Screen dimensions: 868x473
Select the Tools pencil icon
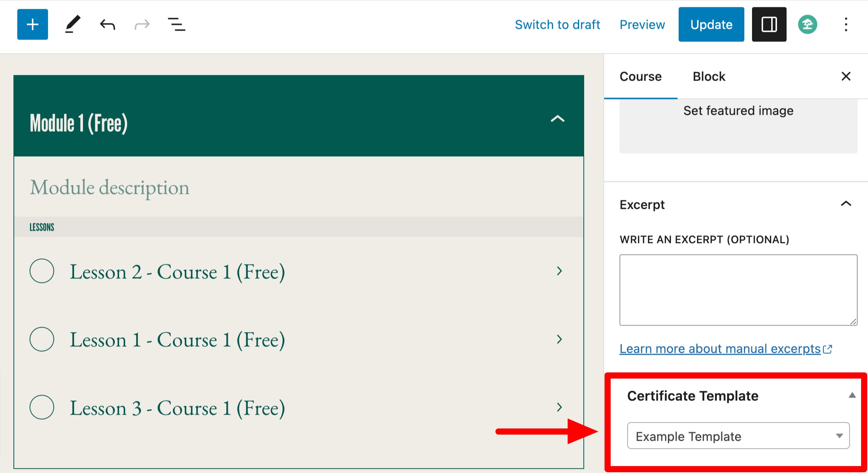coord(72,25)
